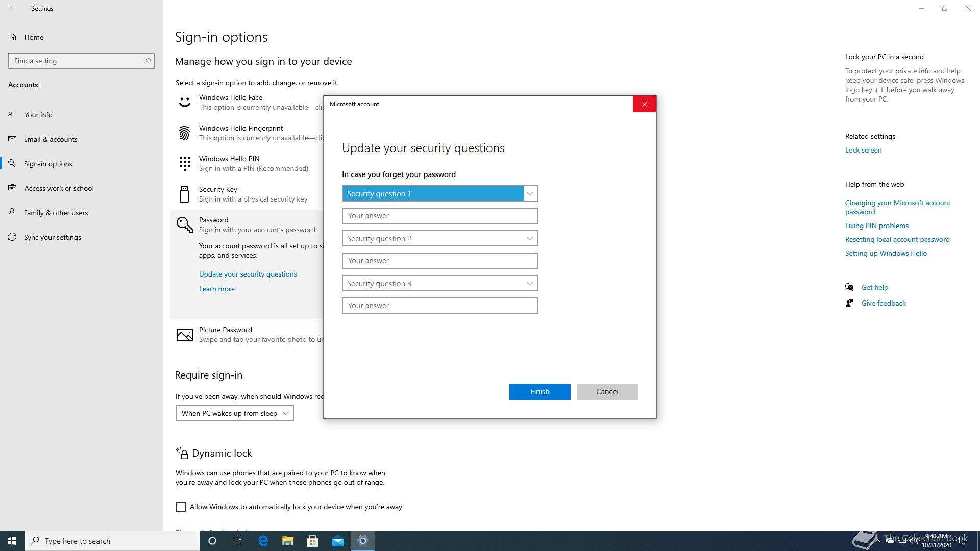This screenshot has width=980, height=551.
Task: Click the Settings back arrow icon
Action: [x=12, y=8]
